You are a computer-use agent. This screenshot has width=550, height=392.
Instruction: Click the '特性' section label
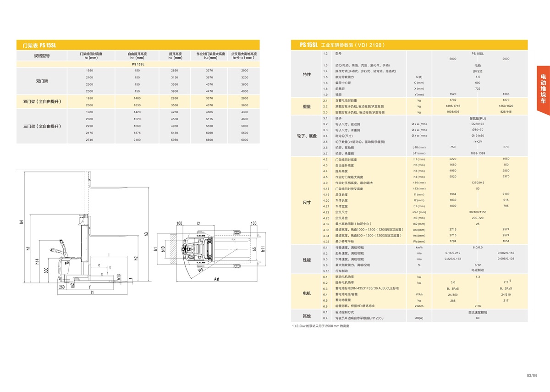(x=307, y=74)
